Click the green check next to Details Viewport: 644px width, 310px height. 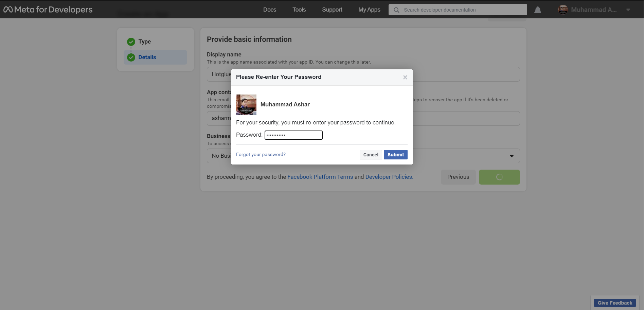click(x=131, y=57)
